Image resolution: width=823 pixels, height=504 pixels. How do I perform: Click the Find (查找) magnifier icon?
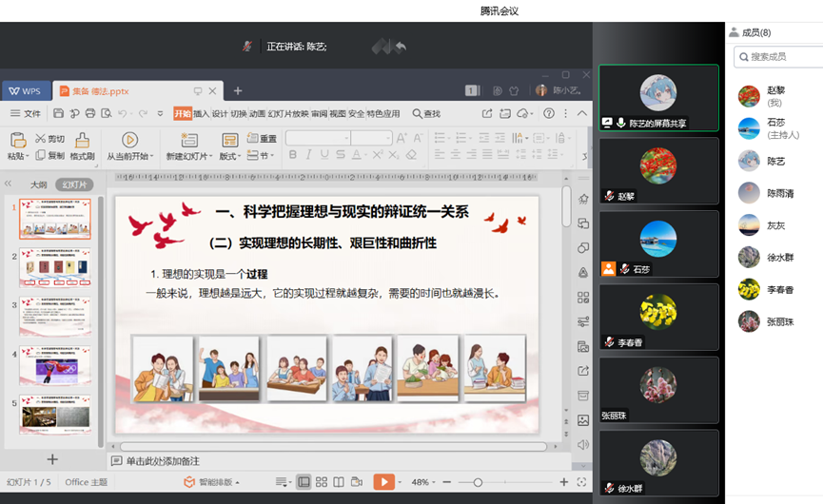(x=418, y=114)
